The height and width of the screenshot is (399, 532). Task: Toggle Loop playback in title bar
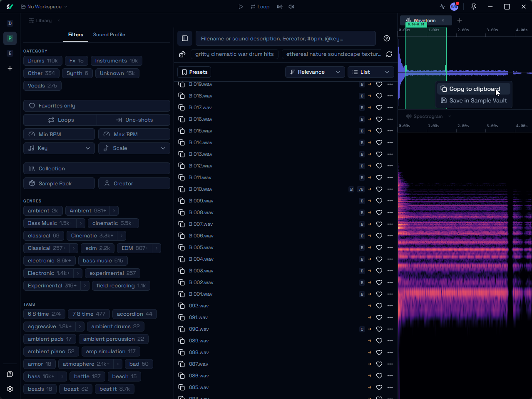(x=260, y=7)
